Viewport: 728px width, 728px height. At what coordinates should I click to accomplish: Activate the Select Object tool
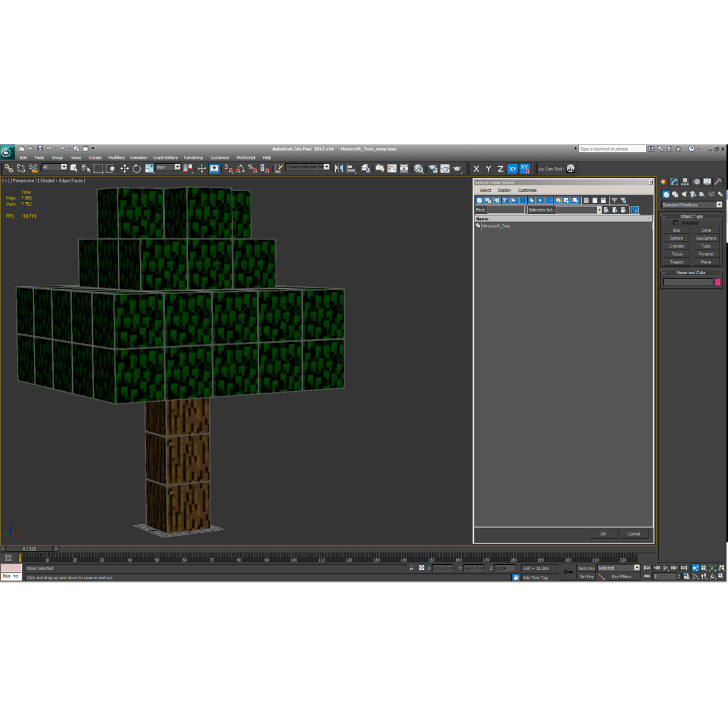tap(74, 169)
